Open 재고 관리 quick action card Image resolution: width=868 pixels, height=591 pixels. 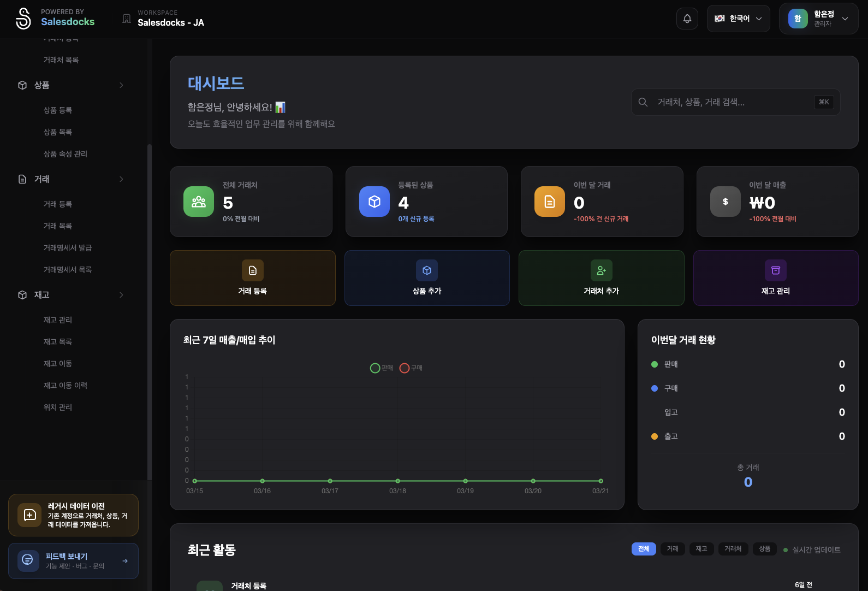click(x=775, y=278)
